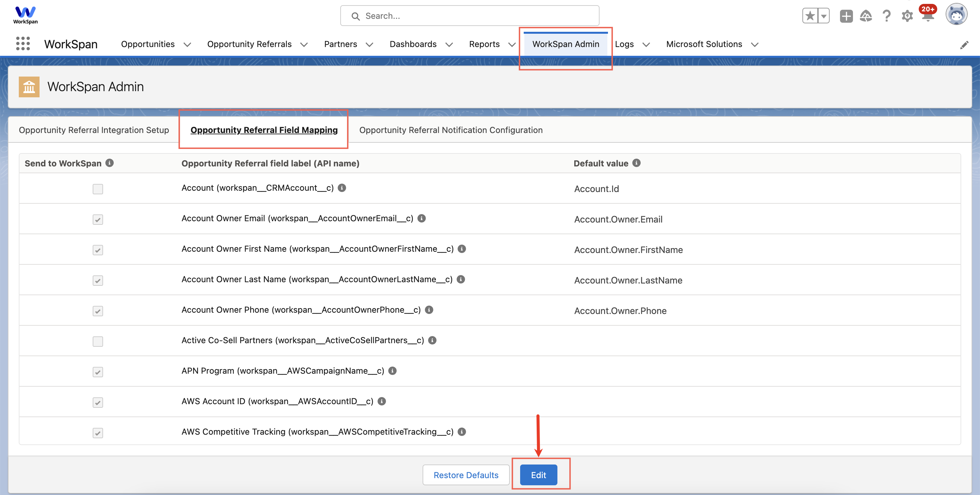Expand the Dashboards nav dropdown chevron
The image size is (980, 495).
tap(449, 44)
